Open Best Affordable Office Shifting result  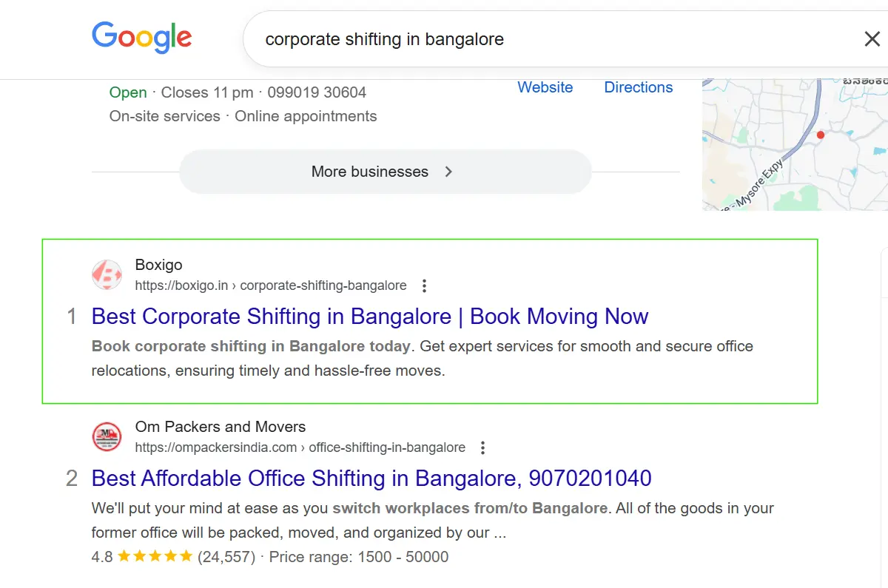371,479
